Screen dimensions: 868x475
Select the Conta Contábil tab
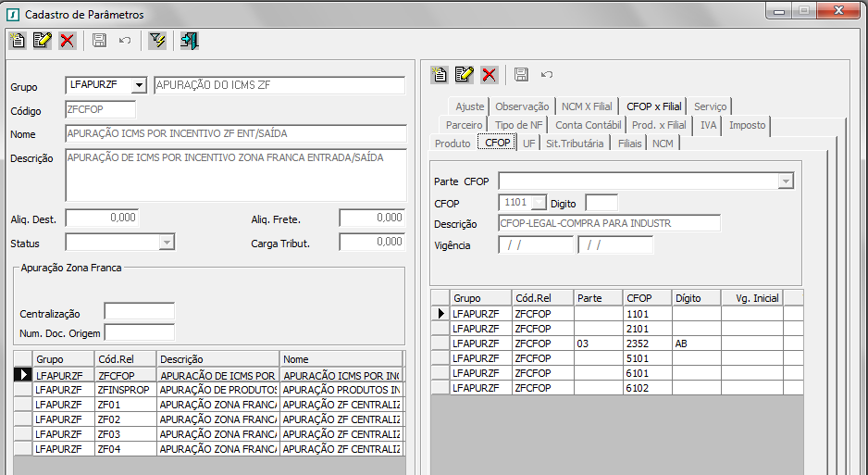coord(588,125)
